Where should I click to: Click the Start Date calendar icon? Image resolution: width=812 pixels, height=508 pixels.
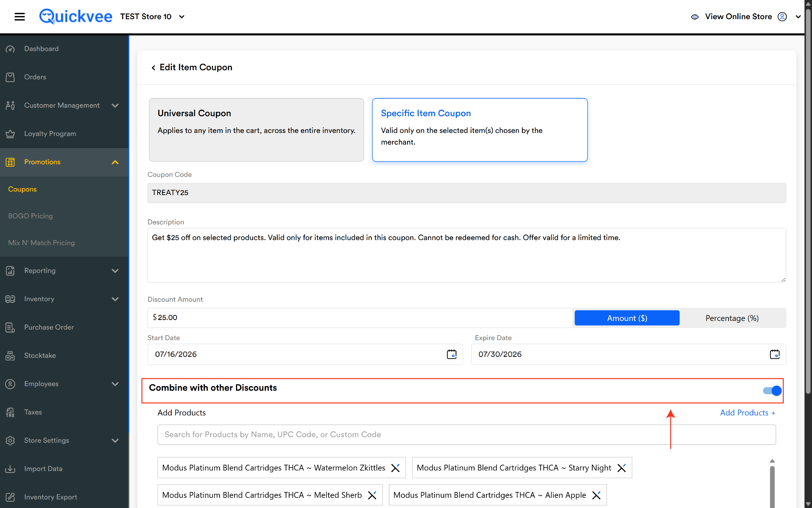click(452, 354)
